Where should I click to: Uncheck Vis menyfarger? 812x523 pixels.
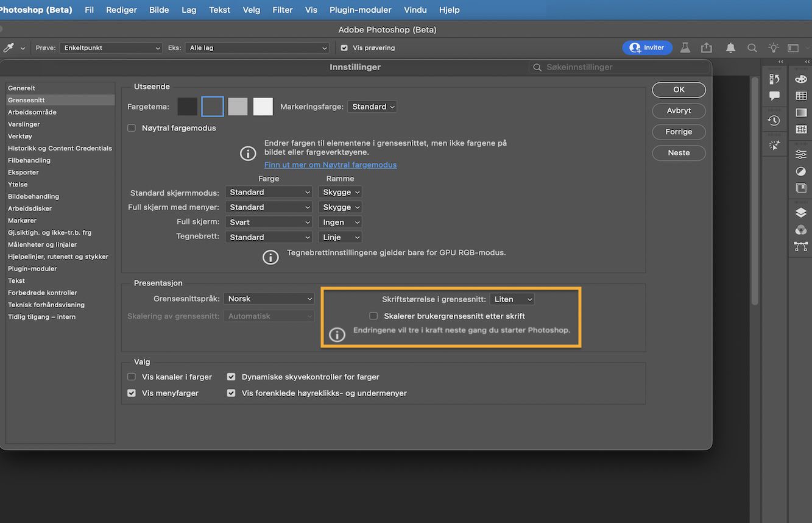tap(131, 393)
